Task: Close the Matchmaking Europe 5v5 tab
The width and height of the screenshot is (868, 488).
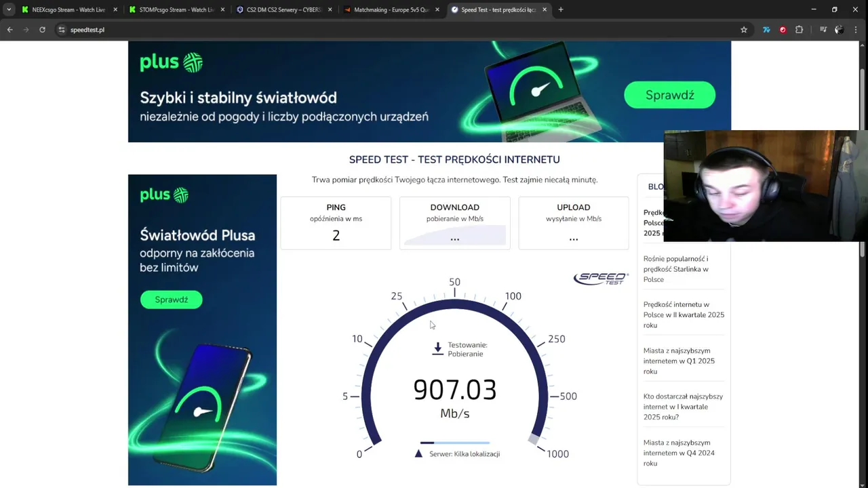Action: coord(437,9)
